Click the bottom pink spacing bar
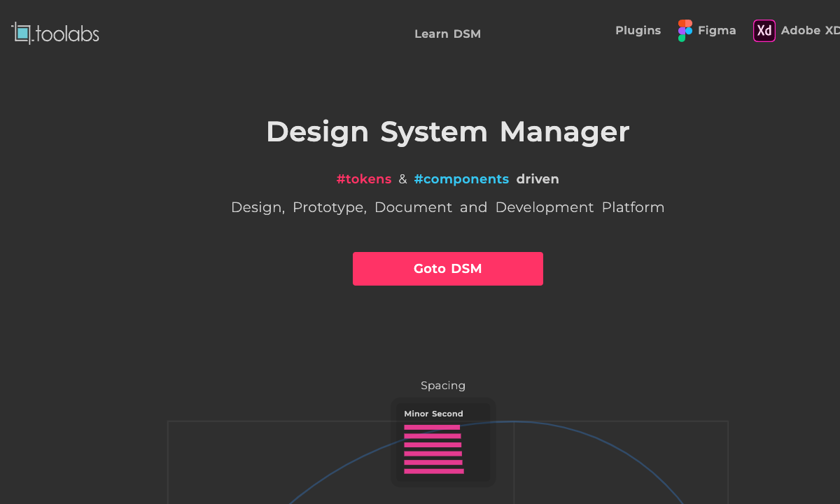This screenshot has width=840, height=504. click(x=434, y=471)
